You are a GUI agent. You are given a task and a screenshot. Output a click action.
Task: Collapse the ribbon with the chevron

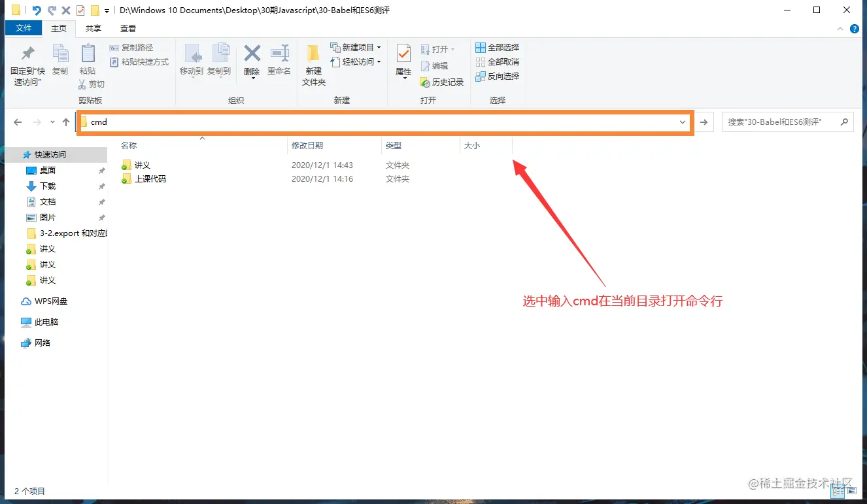pos(841,29)
